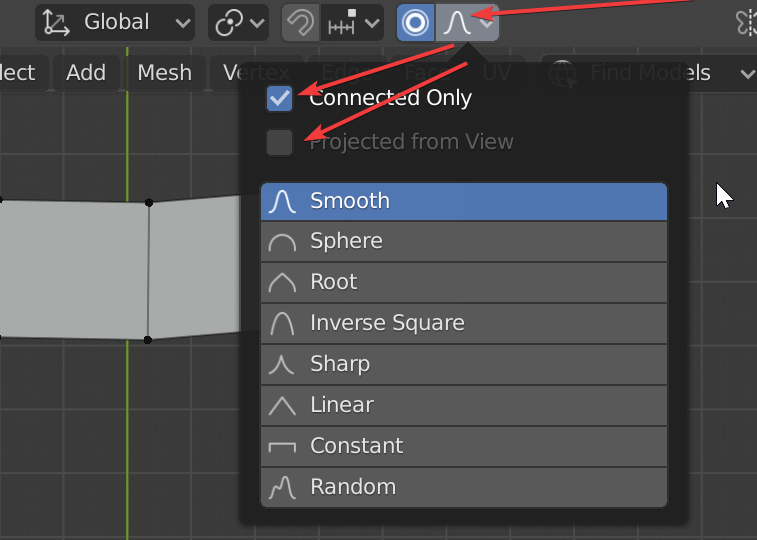Open the Mesh menu
This screenshot has height=540, width=757.
coord(165,73)
